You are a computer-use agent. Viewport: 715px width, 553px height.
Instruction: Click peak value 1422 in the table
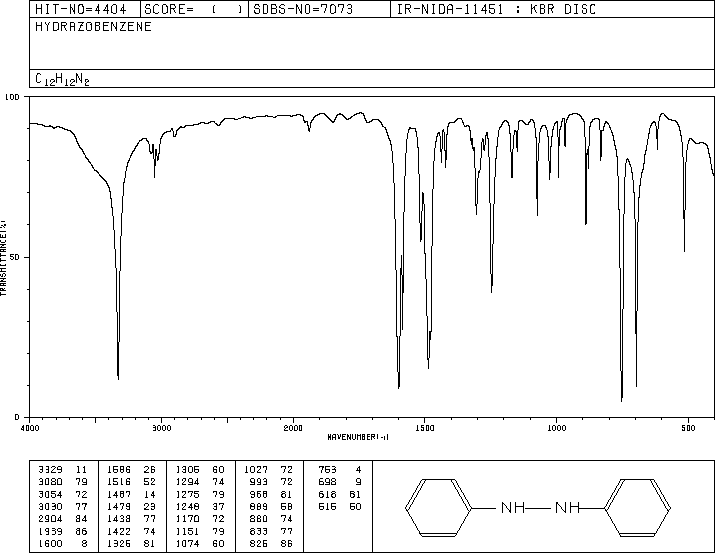[119, 532]
